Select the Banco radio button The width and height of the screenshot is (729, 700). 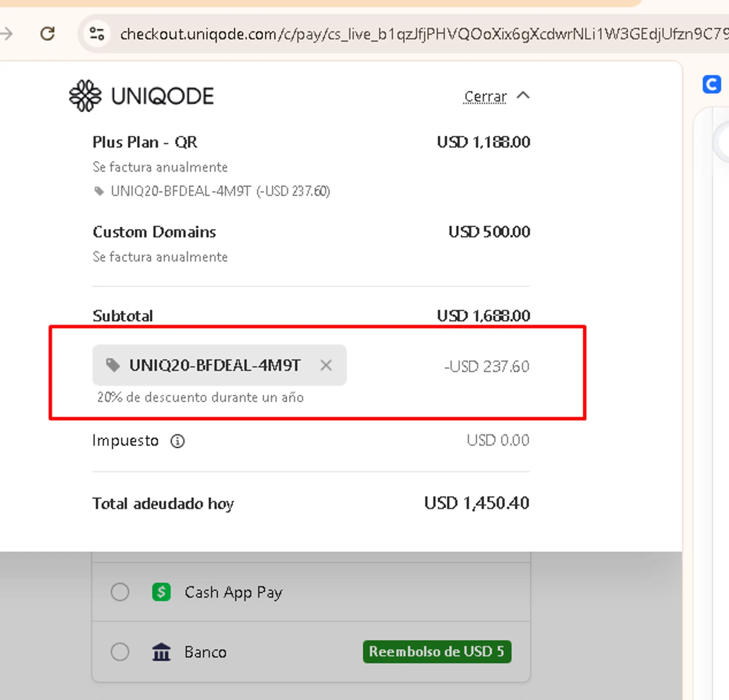120,651
